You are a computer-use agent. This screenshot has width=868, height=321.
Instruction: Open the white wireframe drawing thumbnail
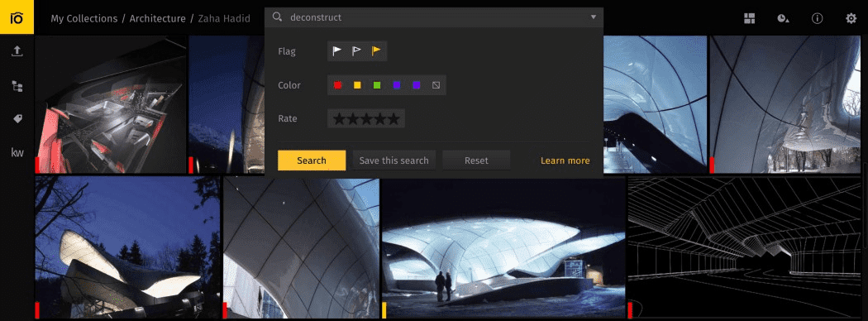click(744, 247)
